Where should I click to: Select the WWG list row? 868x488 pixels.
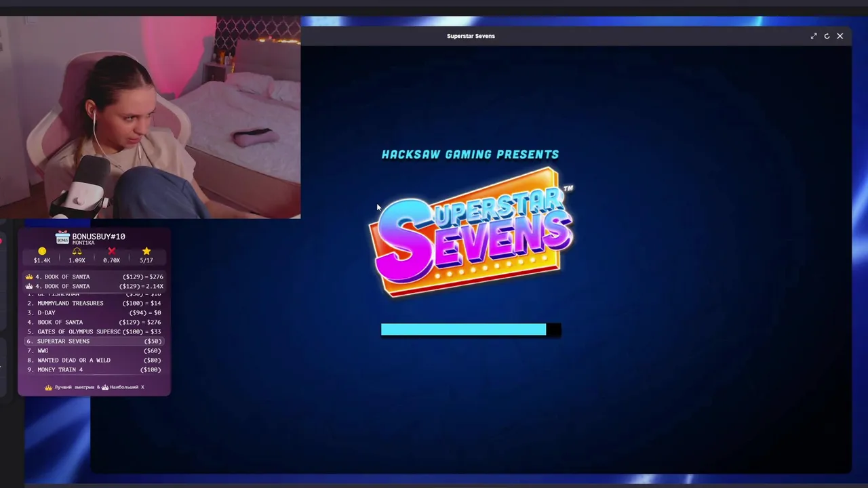94,350
